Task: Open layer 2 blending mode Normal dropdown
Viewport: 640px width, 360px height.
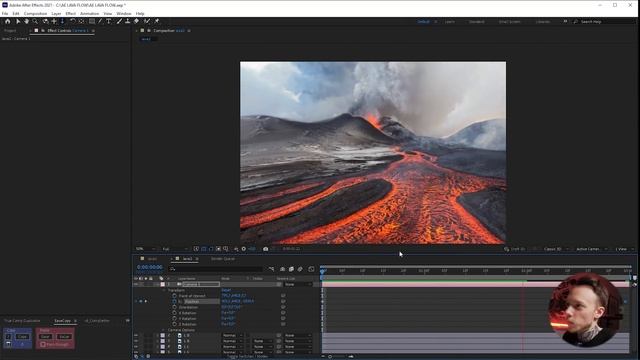Action: (x=233, y=335)
